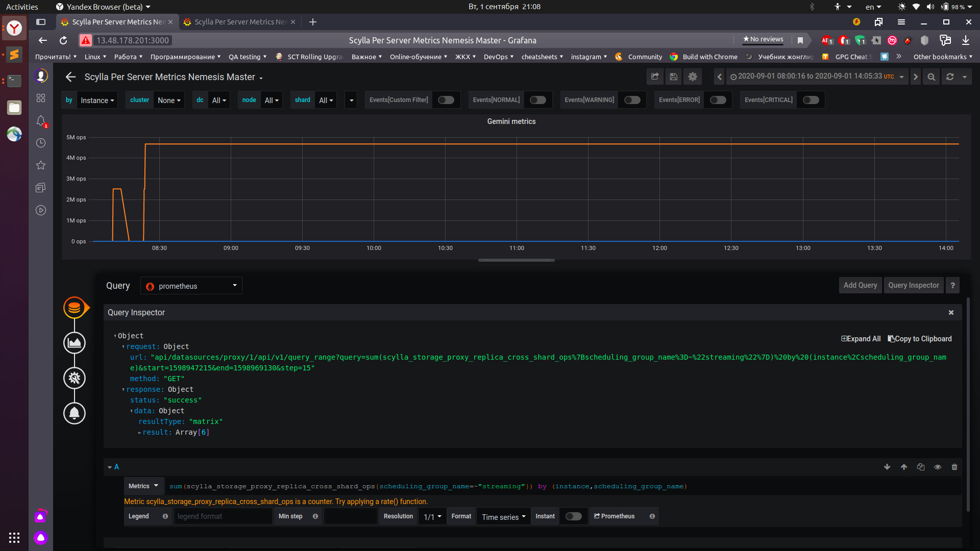Select the Visualization icon in panel editor
Screen dimensions: 980x551
[75, 343]
